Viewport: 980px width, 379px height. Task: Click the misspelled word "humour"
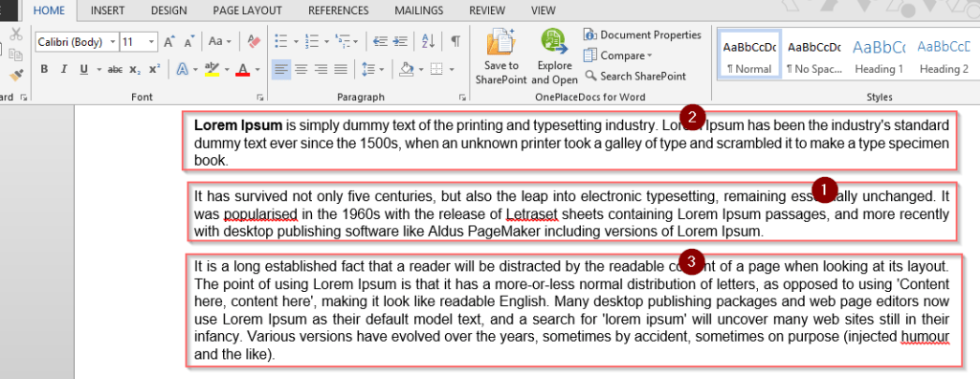(x=925, y=338)
